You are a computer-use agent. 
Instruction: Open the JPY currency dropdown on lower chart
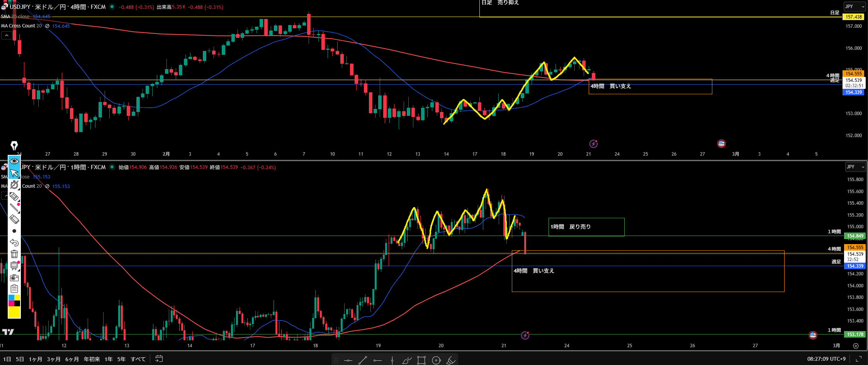(855, 167)
